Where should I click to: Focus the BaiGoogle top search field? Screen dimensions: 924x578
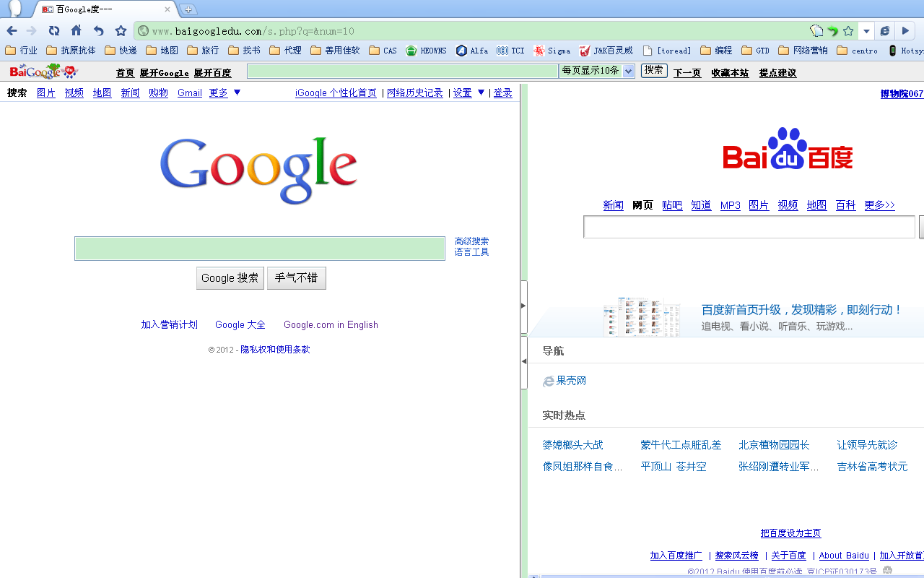tap(403, 71)
